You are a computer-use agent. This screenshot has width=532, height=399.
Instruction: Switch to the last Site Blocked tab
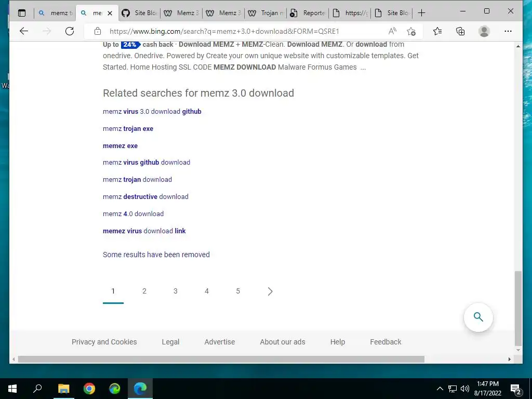coord(392,13)
